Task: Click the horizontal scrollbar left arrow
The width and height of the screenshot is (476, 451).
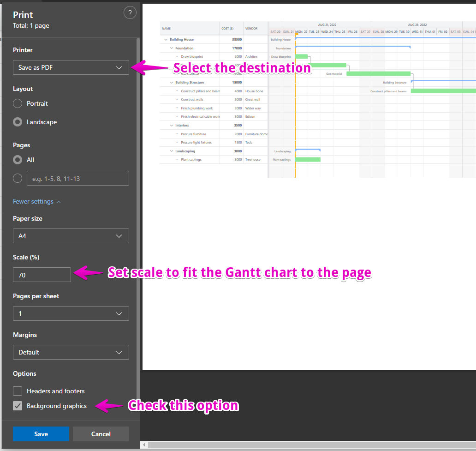Action: (x=144, y=445)
